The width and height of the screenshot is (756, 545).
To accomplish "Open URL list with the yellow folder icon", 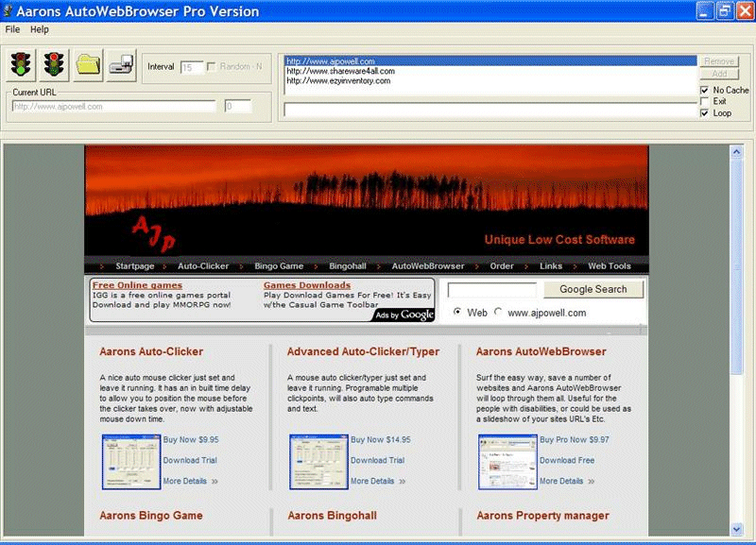I will (x=88, y=64).
